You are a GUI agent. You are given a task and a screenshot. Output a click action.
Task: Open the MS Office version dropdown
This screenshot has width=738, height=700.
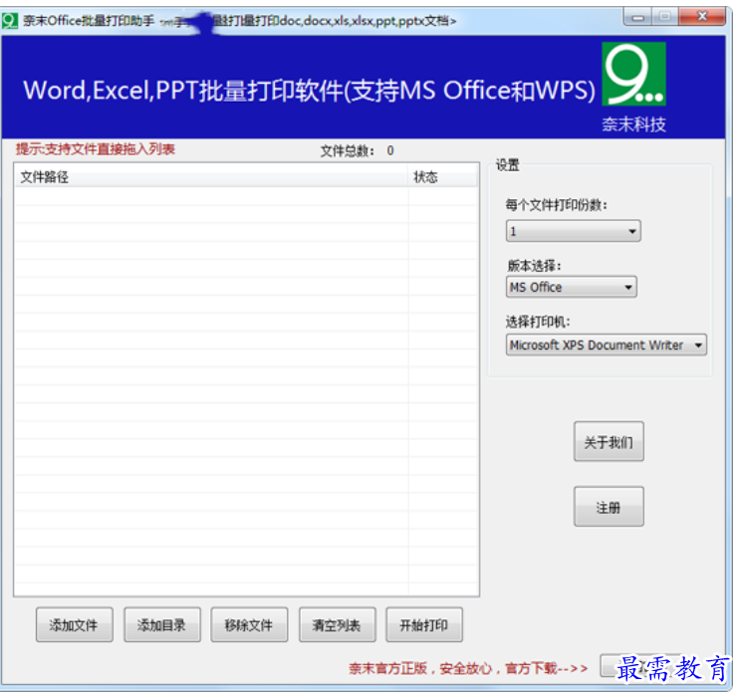571,287
